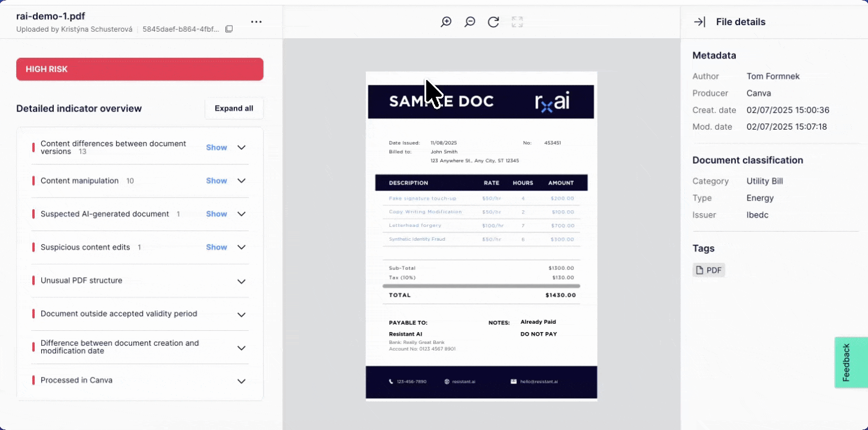868x430 pixels.
Task: Click the File details header
Action: 741,21
